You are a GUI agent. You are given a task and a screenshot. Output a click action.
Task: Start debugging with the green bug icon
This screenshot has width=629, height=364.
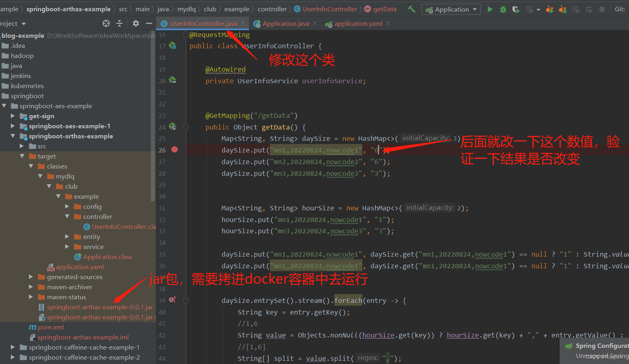pyautogui.click(x=503, y=9)
